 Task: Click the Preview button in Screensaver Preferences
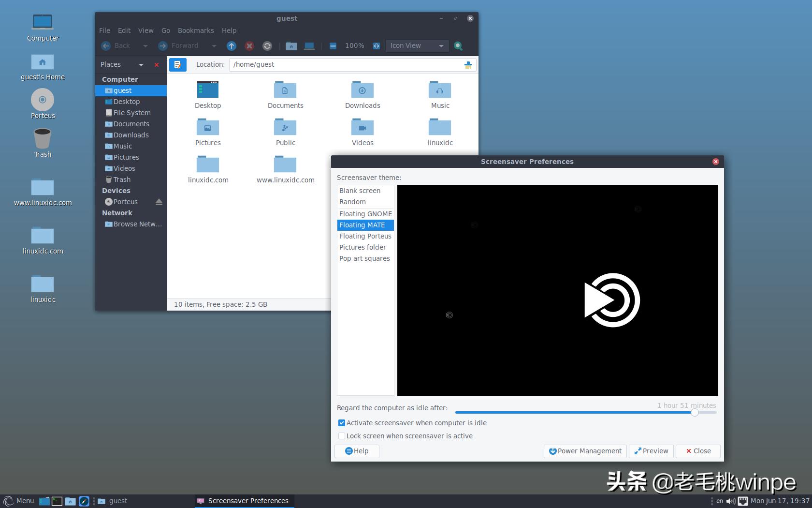tap(651, 451)
